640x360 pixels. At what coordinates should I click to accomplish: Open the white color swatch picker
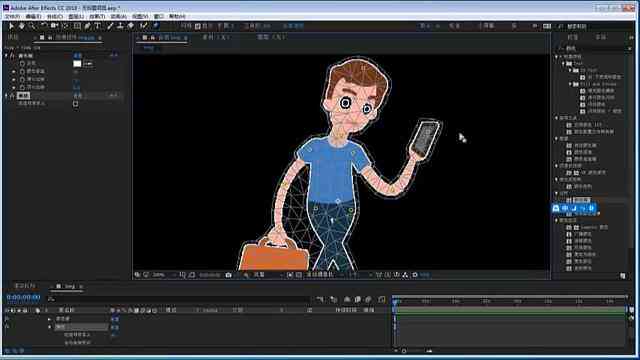[x=77, y=64]
